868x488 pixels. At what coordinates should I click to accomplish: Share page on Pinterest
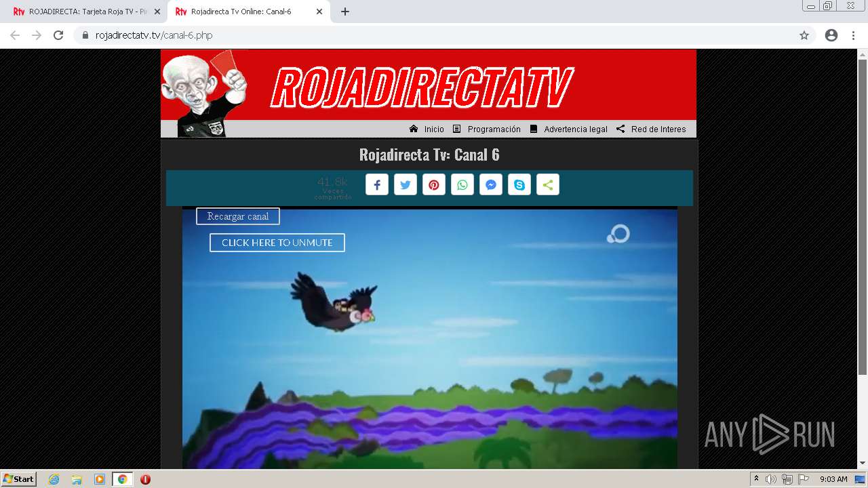click(x=434, y=185)
